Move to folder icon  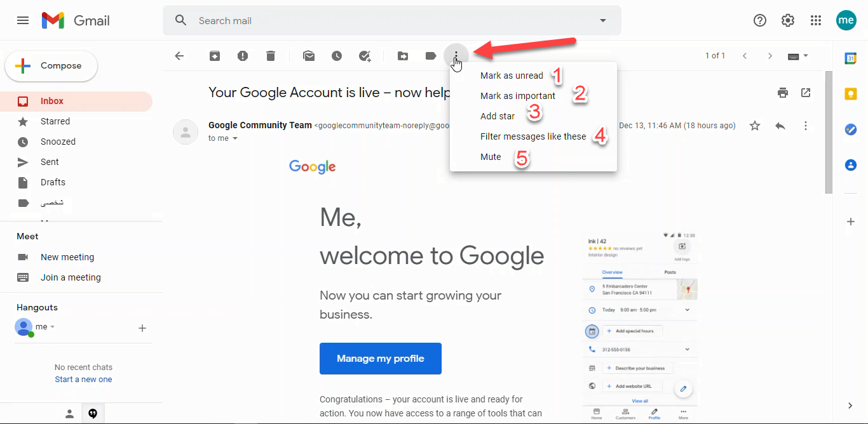(403, 56)
